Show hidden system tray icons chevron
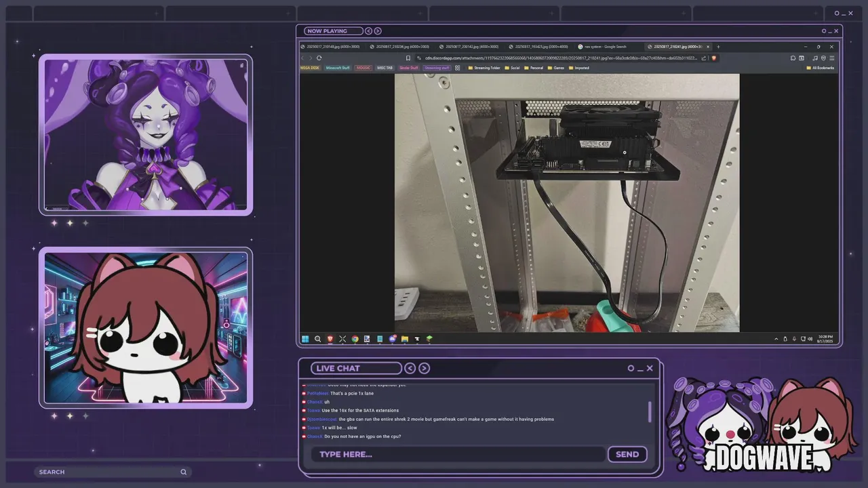Viewport: 868px width, 488px height. point(776,339)
